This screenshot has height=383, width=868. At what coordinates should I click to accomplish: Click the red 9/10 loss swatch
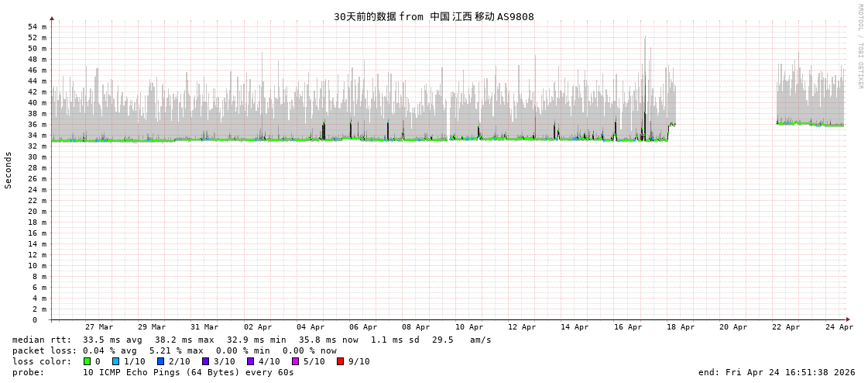[x=340, y=361]
